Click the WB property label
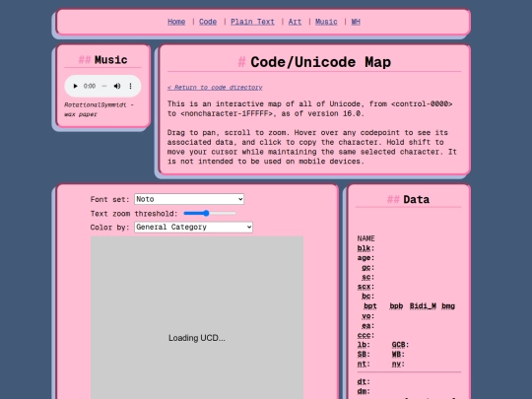Image resolution: width=532 pixels, height=399 pixels. point(398,355)
